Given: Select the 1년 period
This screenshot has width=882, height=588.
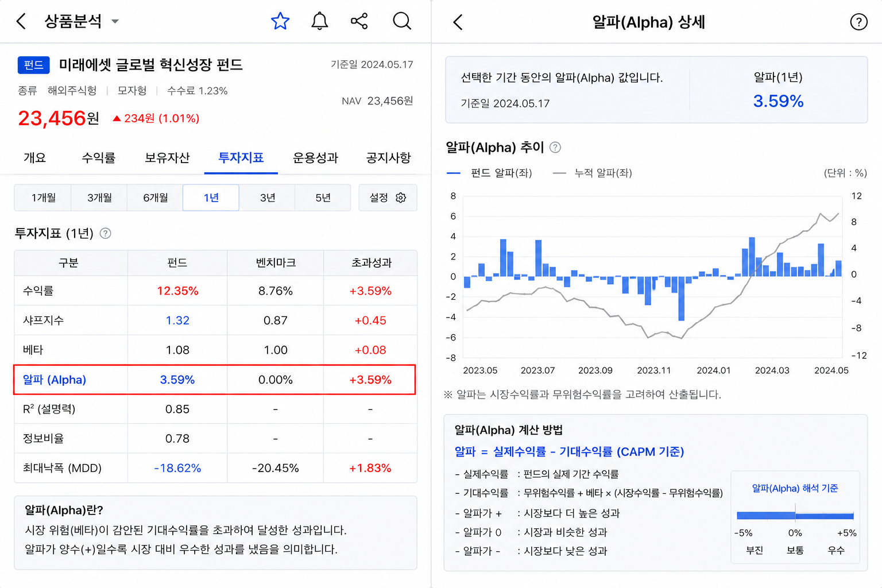Looking at the screenshot, I should pos(211,198).
